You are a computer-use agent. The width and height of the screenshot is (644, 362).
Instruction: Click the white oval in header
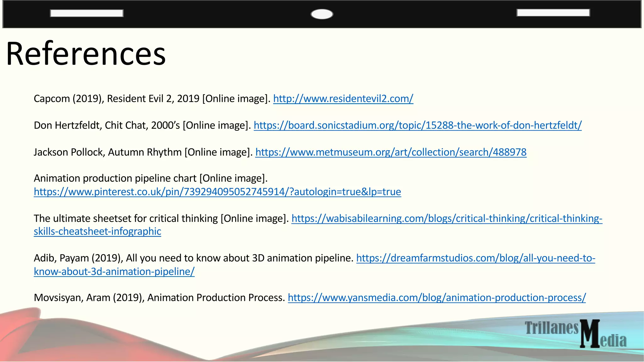322,14
